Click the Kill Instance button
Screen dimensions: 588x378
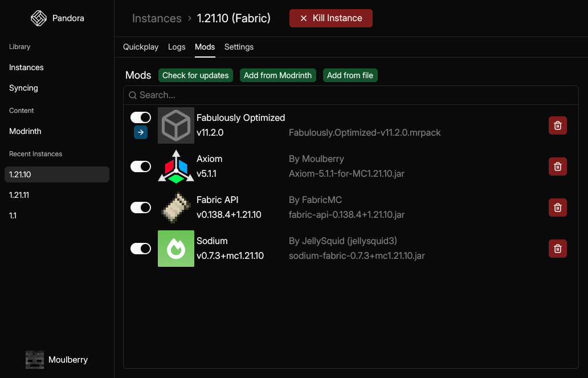[x=330, y=18]
